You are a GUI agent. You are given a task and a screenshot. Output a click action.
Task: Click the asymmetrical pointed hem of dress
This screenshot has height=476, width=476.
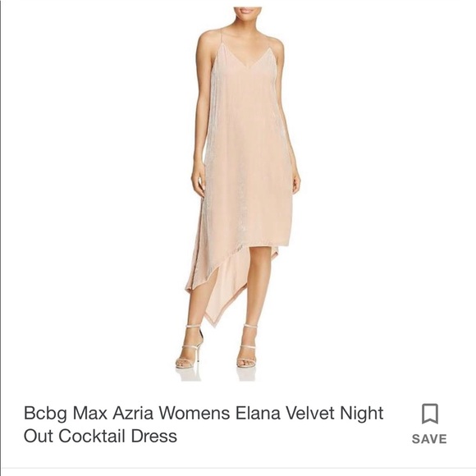(213, 316)
